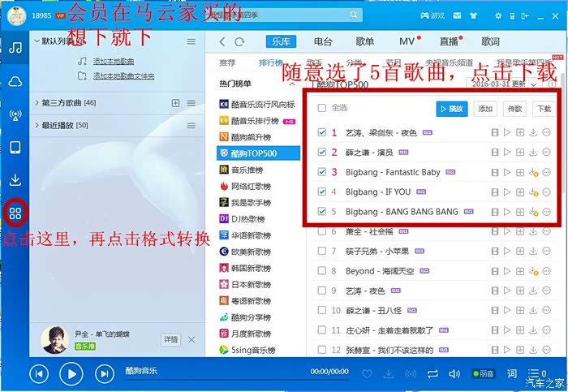
Task: Click the refresh icon beside back arrow
Action: (239, 41)
